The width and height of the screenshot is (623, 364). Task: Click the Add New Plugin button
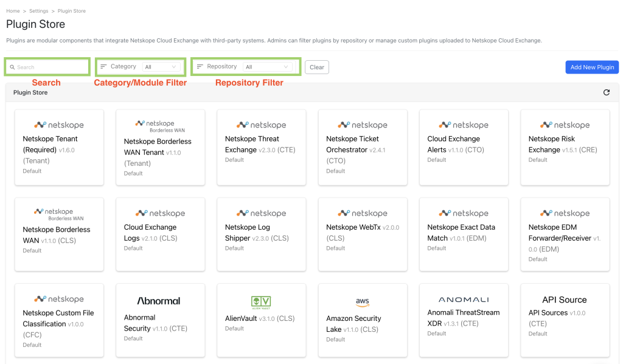[x=592, y=67]
